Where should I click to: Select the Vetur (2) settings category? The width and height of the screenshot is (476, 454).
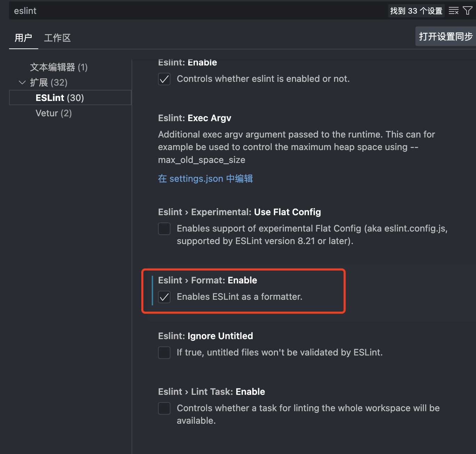(54, 113)
